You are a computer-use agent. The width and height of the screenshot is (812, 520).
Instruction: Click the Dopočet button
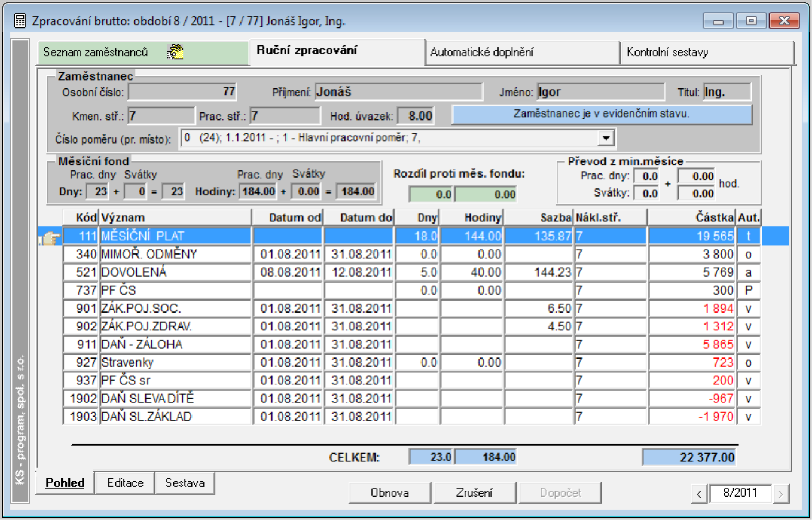click(x=560, y=492)
